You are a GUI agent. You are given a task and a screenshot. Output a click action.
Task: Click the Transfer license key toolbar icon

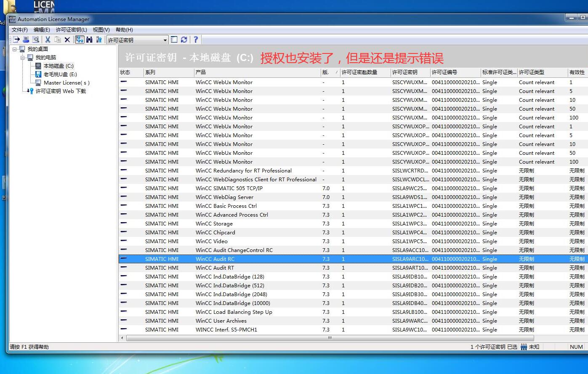(16, 40)
